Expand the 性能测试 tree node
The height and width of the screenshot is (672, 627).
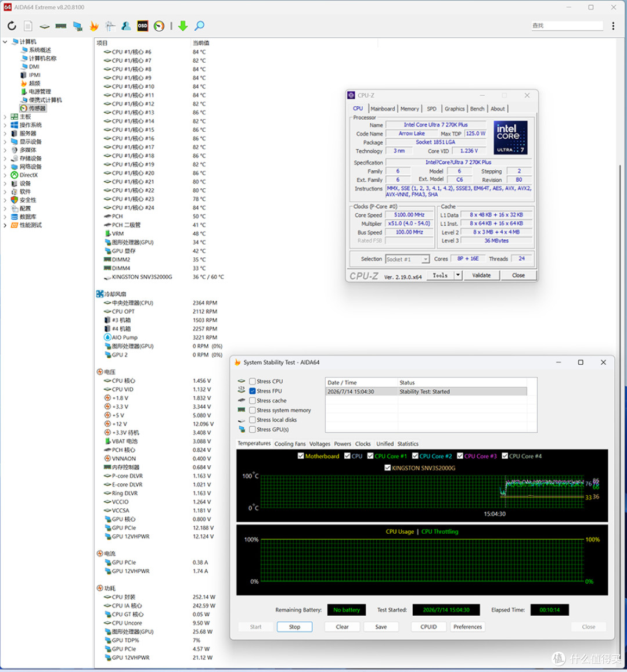5,225
